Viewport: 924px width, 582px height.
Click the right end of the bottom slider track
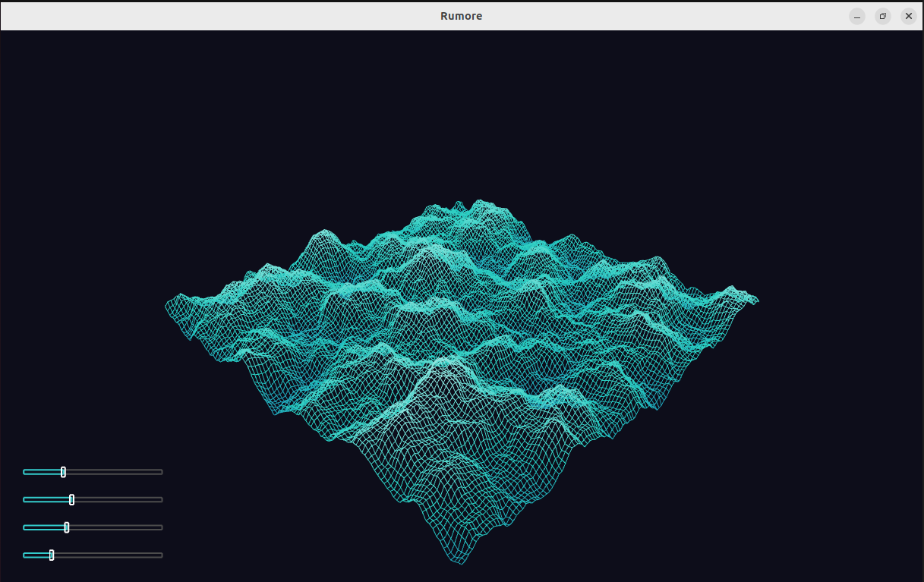tap(160, 555)
